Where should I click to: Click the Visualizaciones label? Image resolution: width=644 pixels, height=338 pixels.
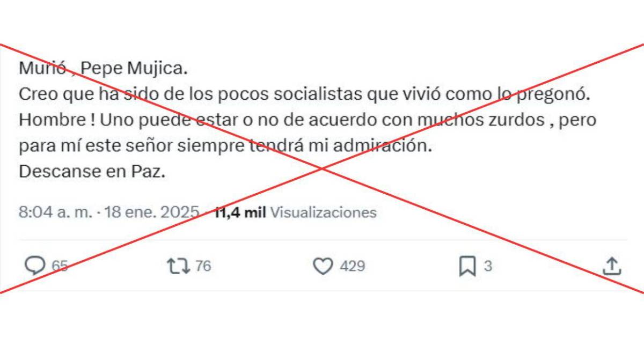point(323,212)
